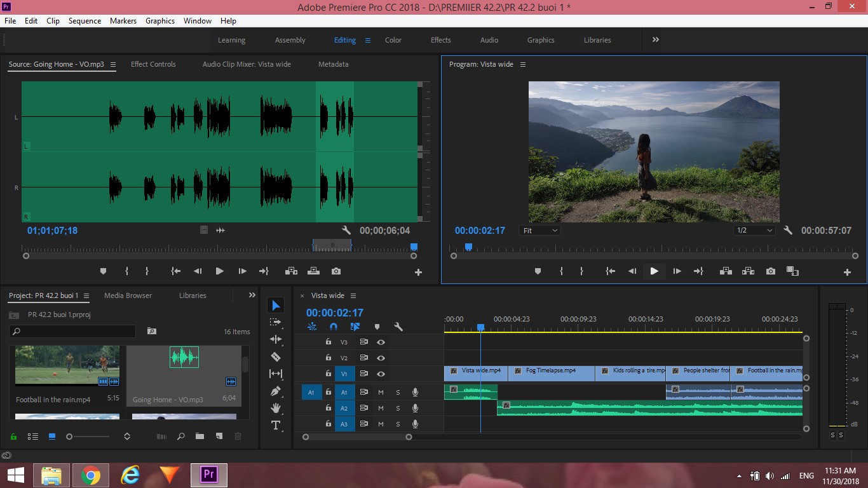Open the Fit zoom level dropdown

click(540, 231)
